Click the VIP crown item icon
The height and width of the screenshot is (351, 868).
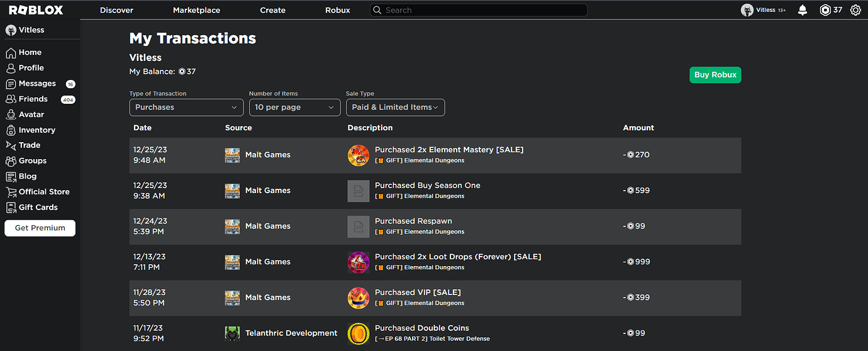click(359, 298)
